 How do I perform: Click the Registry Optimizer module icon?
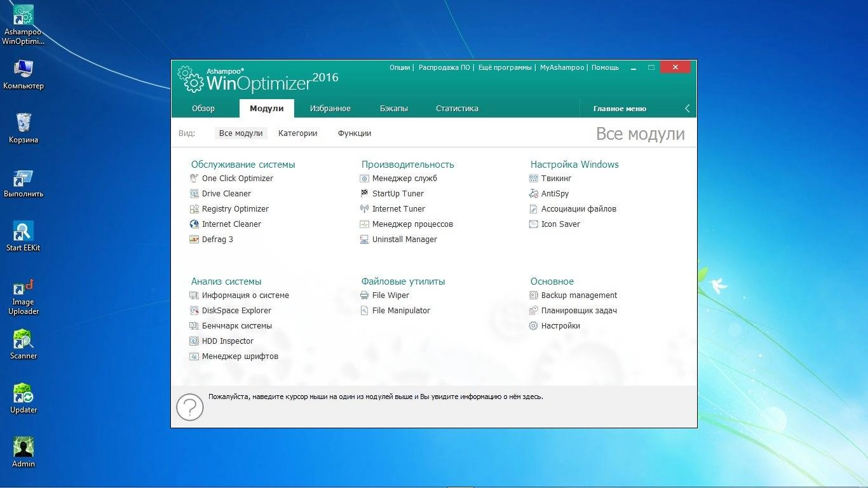pyautogui.click(x=194, y=209)
